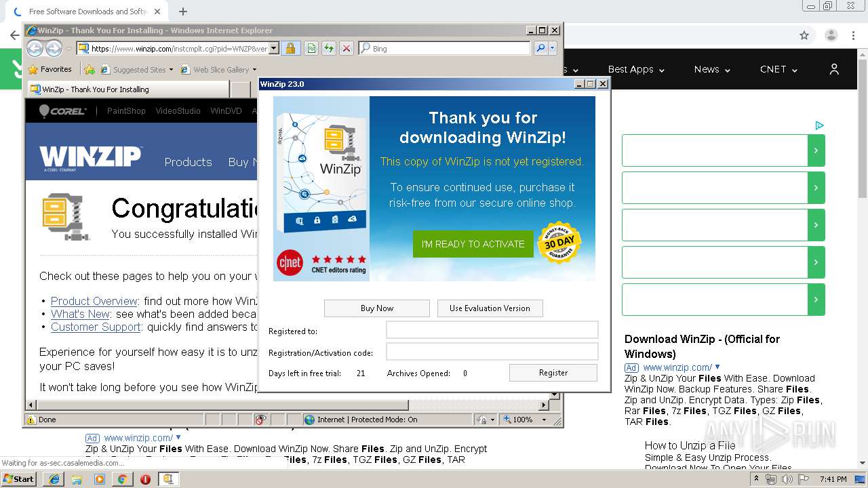Expand the CNET menu
The image size is (868, 488).
778,69
